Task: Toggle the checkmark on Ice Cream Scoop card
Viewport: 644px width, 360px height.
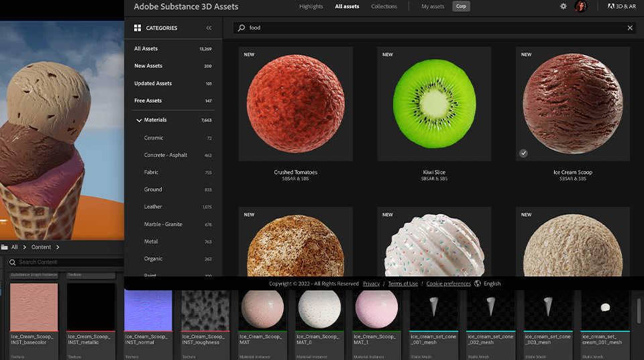Action: click(x=523, y=153)
